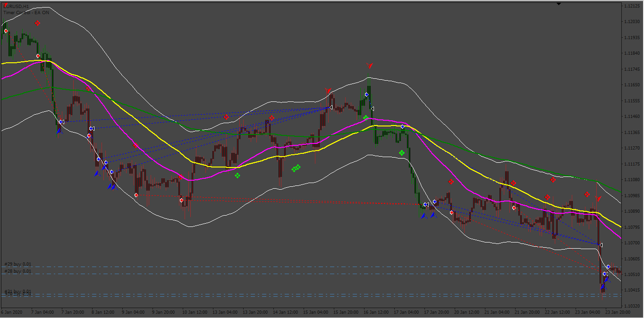Click the '13 Jan 20:00' time axis label
Image resolution: width=644 pixels, height=318 pixels.
[255, 312]
